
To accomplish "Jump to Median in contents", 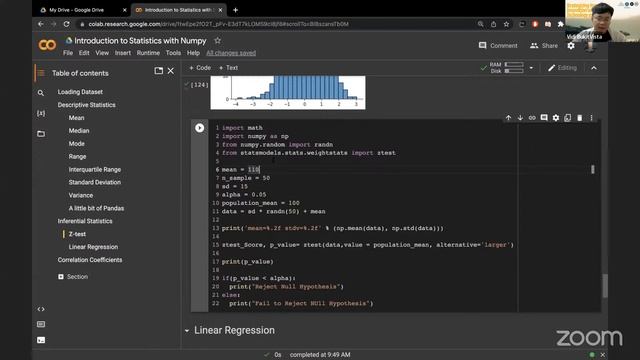I will pos(79,131).
